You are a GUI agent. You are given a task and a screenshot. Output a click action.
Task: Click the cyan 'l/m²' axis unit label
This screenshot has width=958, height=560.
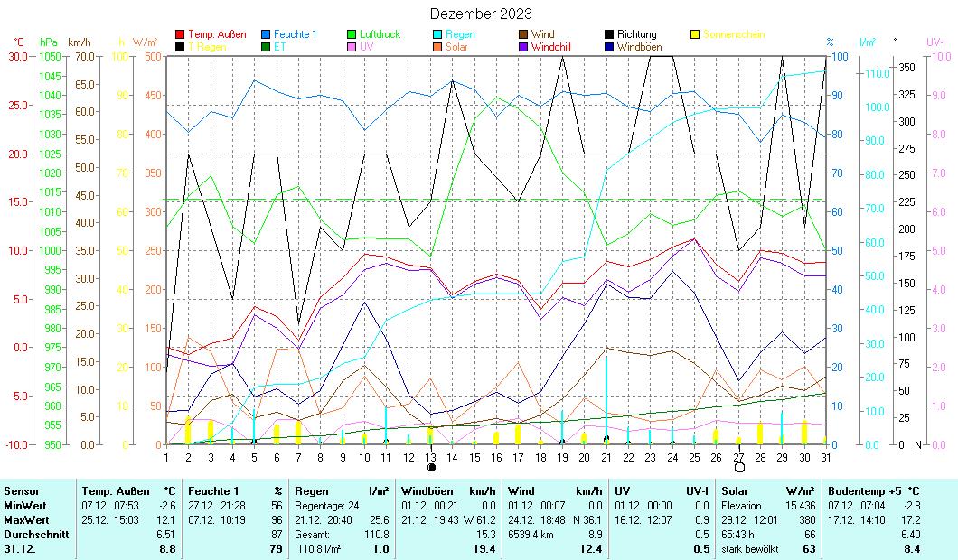(x=868, y=42)
